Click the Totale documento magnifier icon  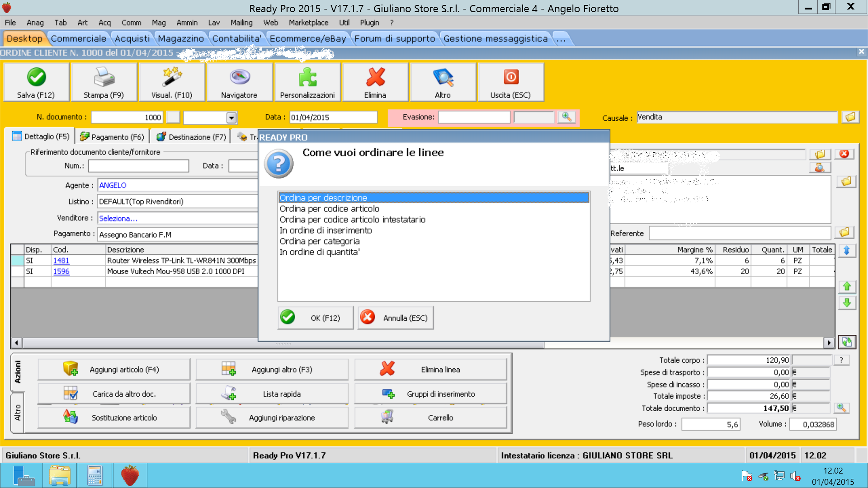point(841,408)
